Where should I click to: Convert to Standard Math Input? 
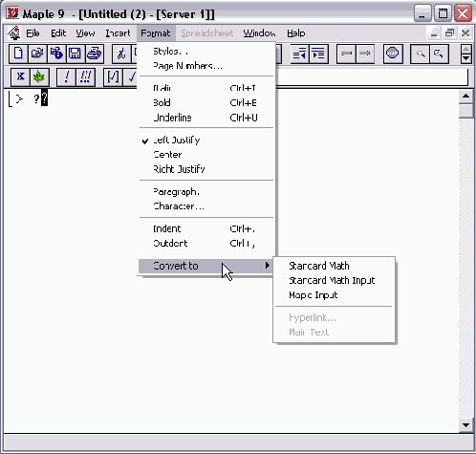point(334,280)
